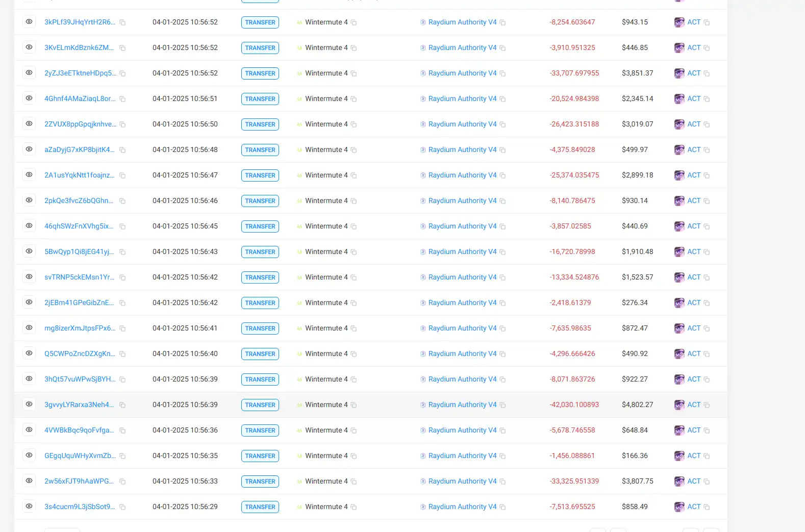Copy Raydium Authority V4 address in 10:56:50 row
The height and width of the screenshot is (532, 805).
pyautogui.click(x=502, y=124)
